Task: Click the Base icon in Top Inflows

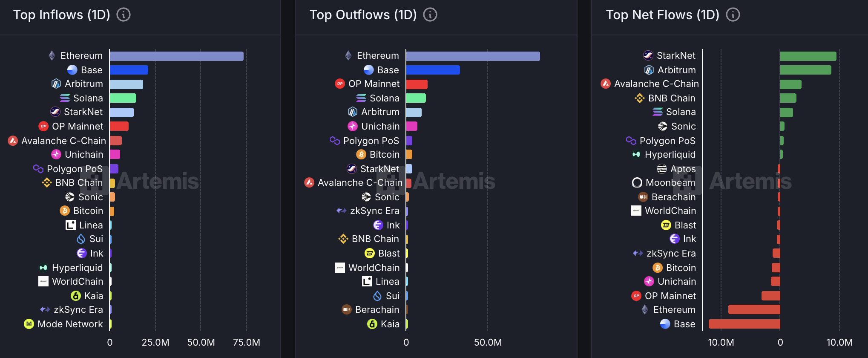Action: [72, 70]
